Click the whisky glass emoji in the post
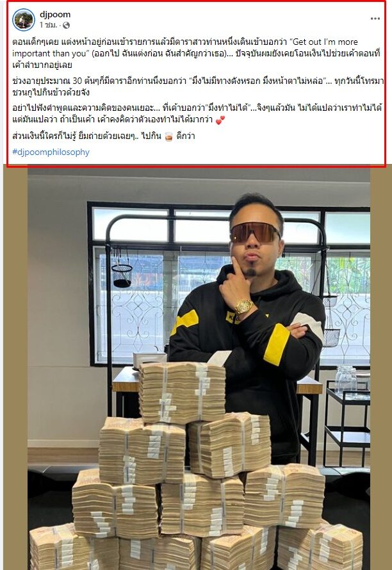Viewport: 392px width, 570px height. [x=168, y=136]
